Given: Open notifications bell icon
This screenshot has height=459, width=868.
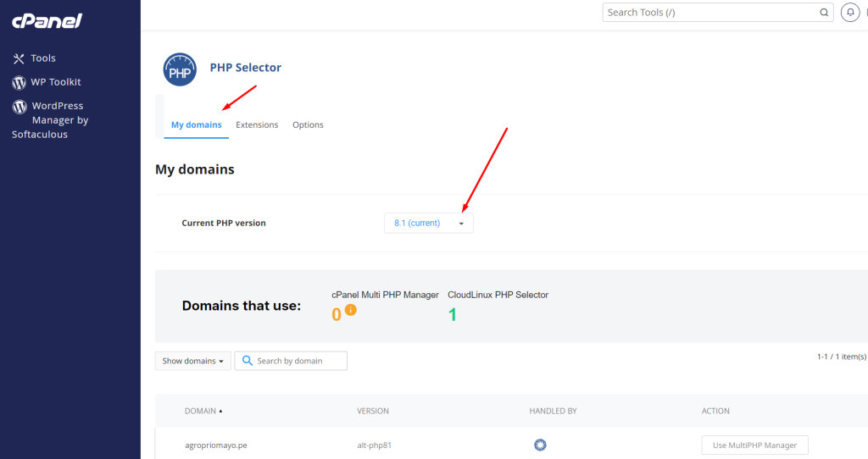Looking at the screenshot, I should coord(849,12).
